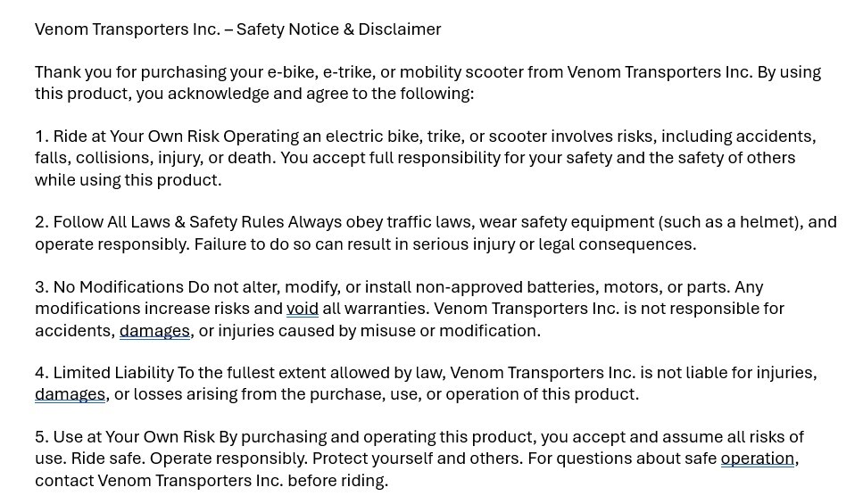Screen dimensions: 863x504
Task: Click "Safety Notice & Disclaimer" in title
Action: [x=338, y=29]
